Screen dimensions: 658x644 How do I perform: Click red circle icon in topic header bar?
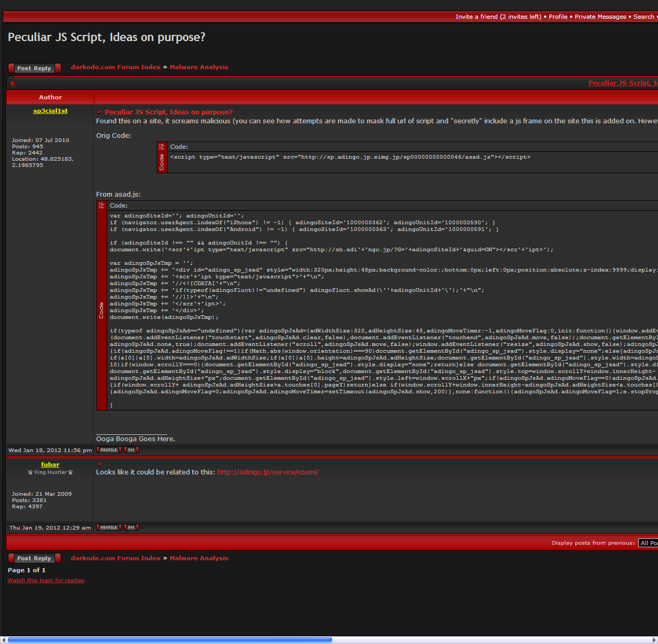(13, 83)
